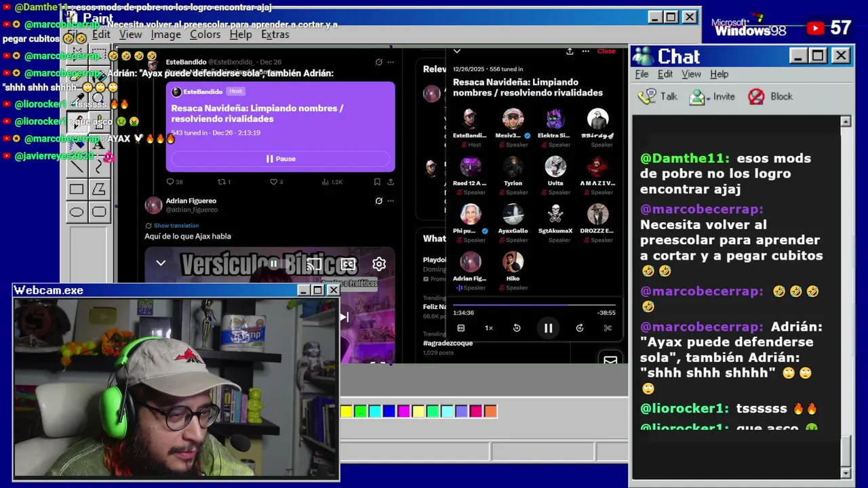The image size is (868, 488).
Task: Skip forward 15 seconds in the Space
Action: 580,328
